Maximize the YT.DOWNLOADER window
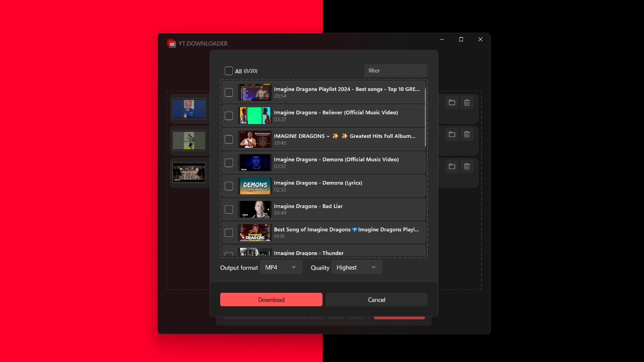Screen dimensions: 644x362 pos(461,39)
